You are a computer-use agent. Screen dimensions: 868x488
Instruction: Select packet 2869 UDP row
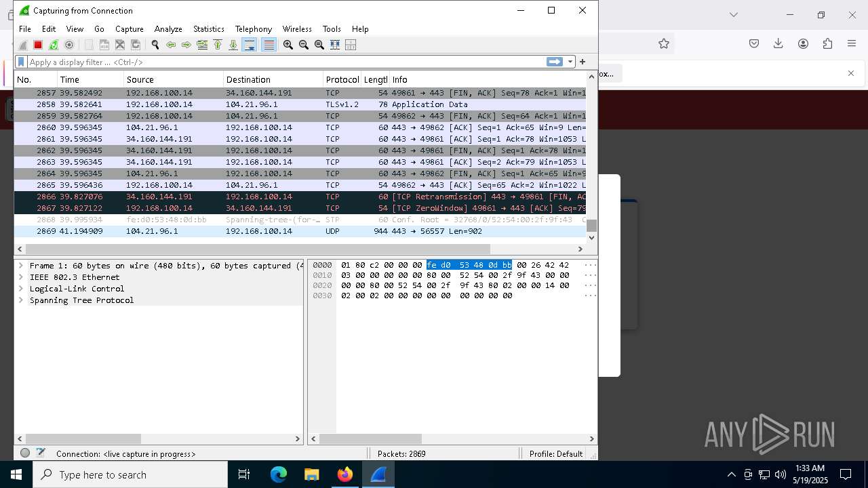(300, 231)
